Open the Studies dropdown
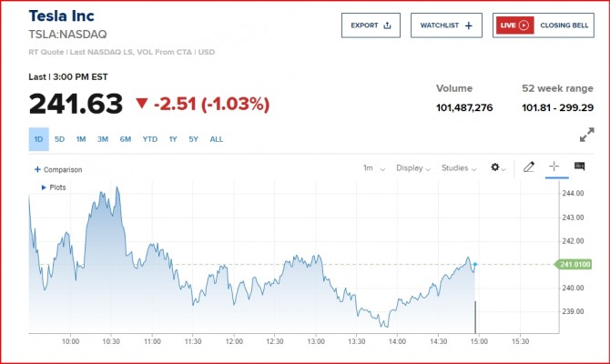 click(x=459, y=168)
